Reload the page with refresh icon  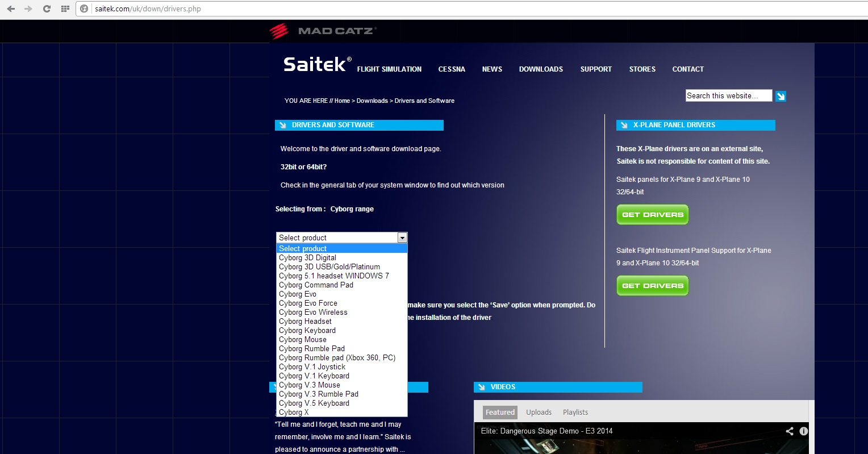47,9
